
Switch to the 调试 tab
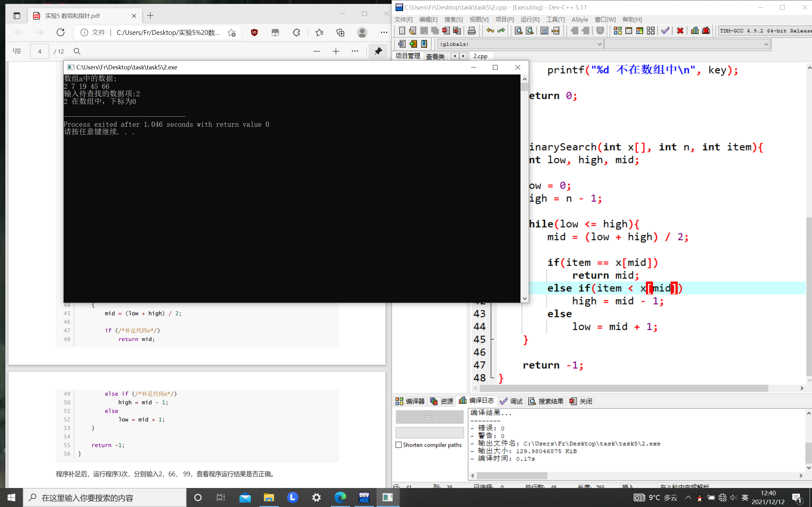511,401
